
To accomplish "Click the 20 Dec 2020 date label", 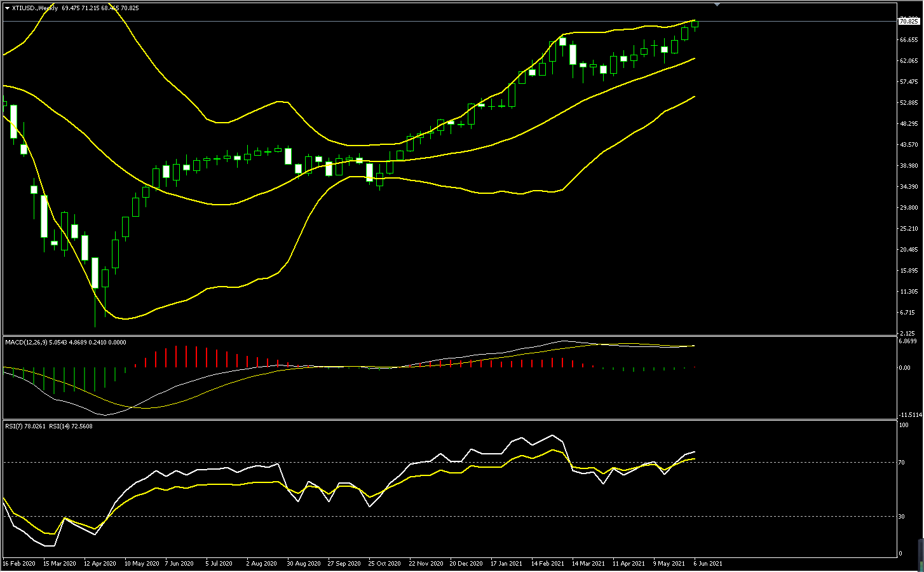I will coord(466,564).
